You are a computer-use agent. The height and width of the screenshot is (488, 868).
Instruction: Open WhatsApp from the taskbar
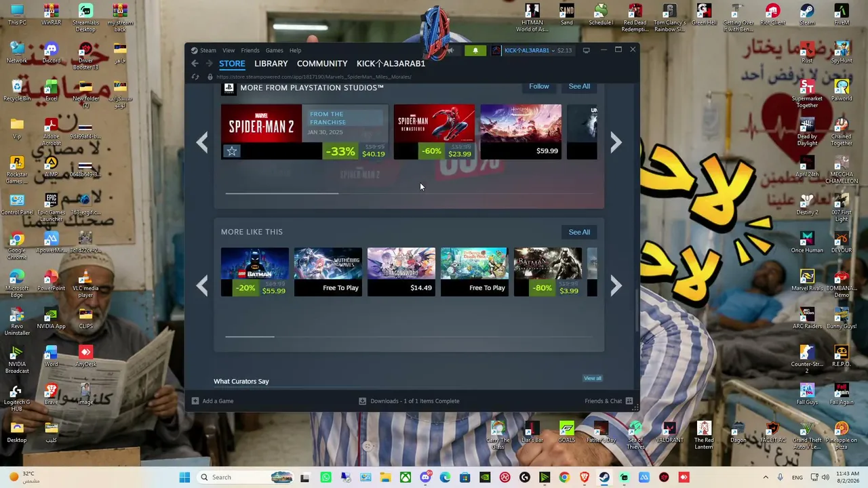[x=326, y=477]
